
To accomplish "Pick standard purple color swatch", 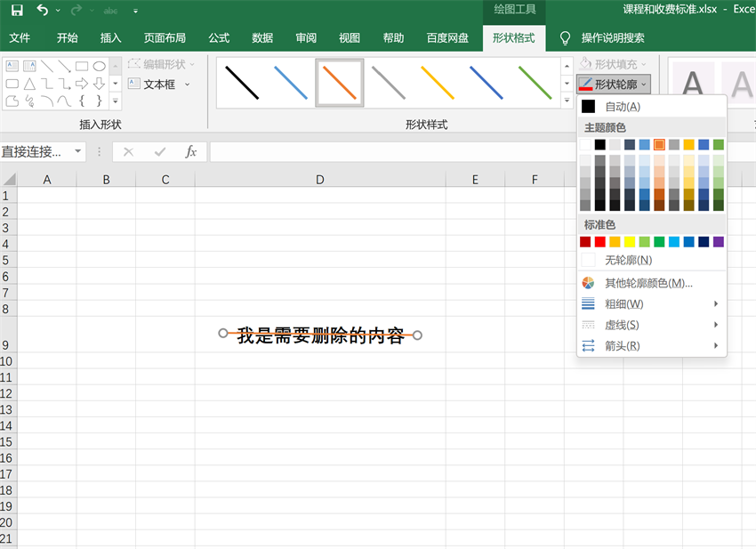I will 719,242.
